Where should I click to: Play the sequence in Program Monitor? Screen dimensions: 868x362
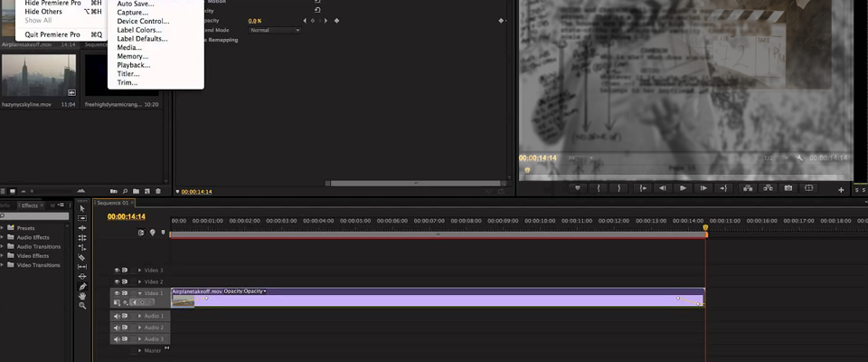click(x=684, y=188)
